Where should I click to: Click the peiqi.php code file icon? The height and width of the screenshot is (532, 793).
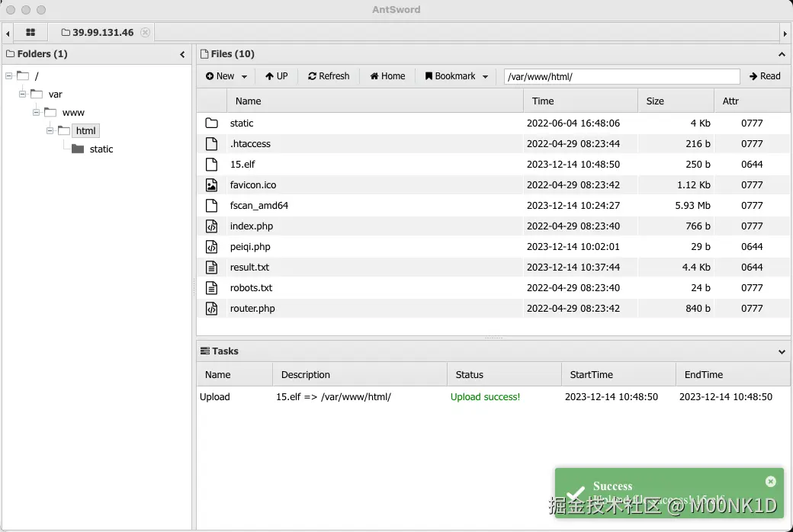(x=211, y=247)
